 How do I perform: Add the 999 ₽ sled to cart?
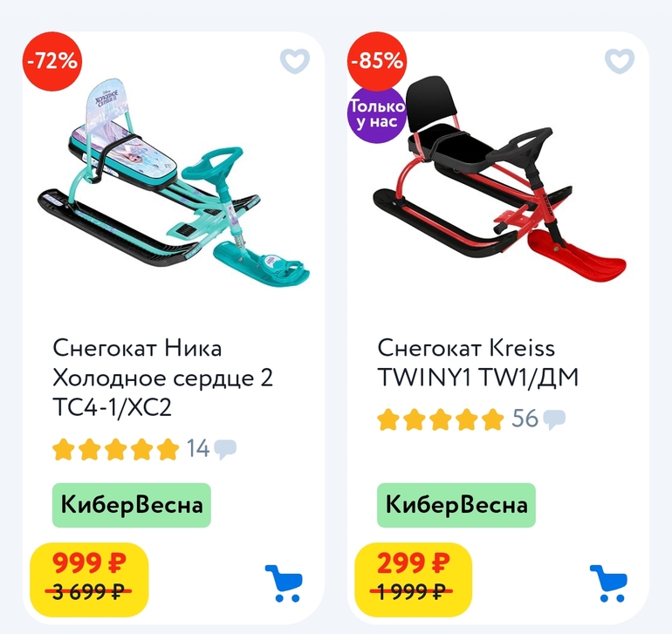284,583
